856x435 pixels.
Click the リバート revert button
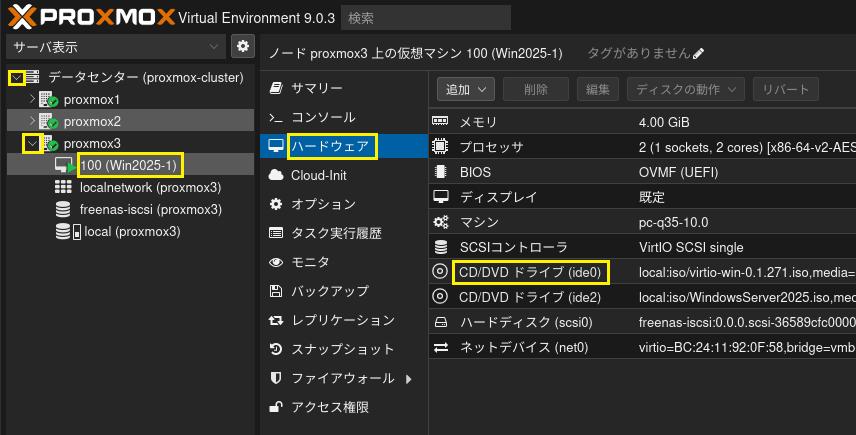click(786, 89)
